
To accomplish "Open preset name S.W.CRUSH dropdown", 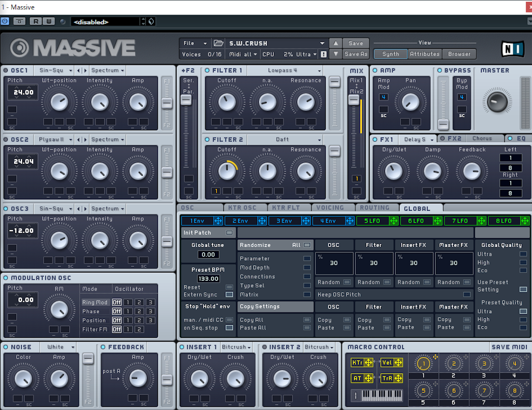I will (276, 43).
